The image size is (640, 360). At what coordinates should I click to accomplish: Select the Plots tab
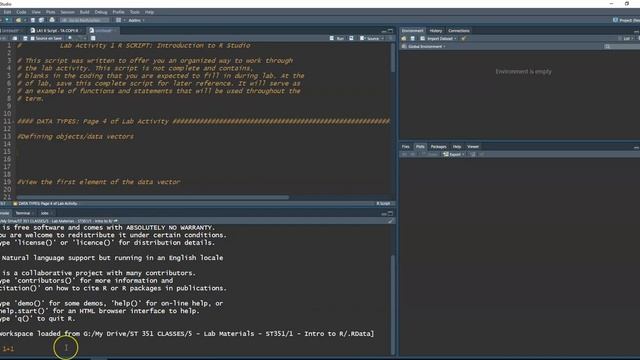tap(420, 147)
